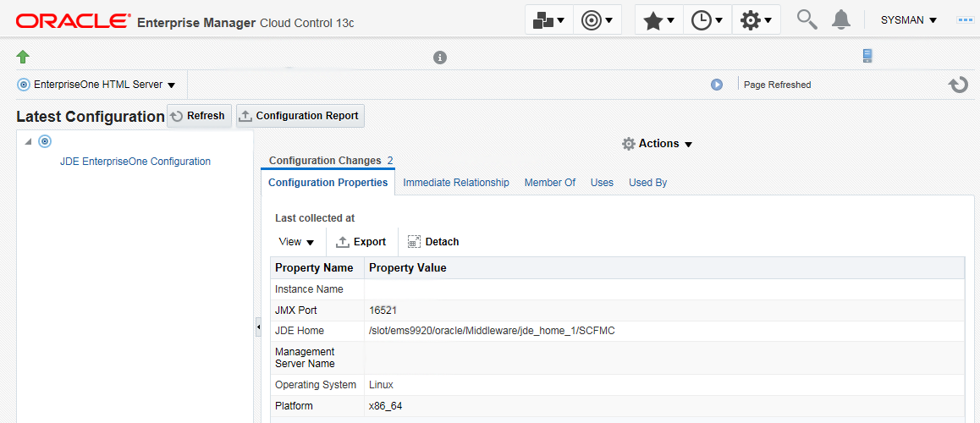The image size is (980, 423).
Task: Open the SYSMAN user menu
Action: point(909,20)
